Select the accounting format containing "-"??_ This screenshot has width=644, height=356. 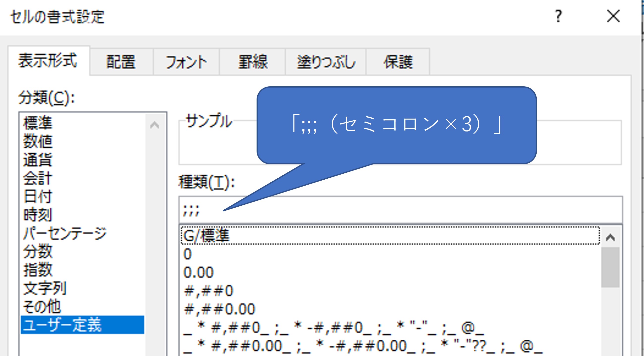390,346
